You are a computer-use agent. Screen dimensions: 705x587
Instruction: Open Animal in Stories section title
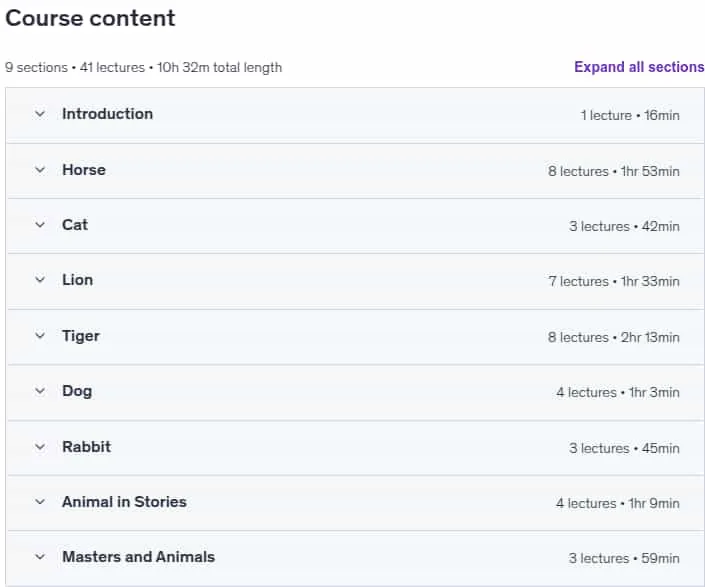tap(124, 502)
